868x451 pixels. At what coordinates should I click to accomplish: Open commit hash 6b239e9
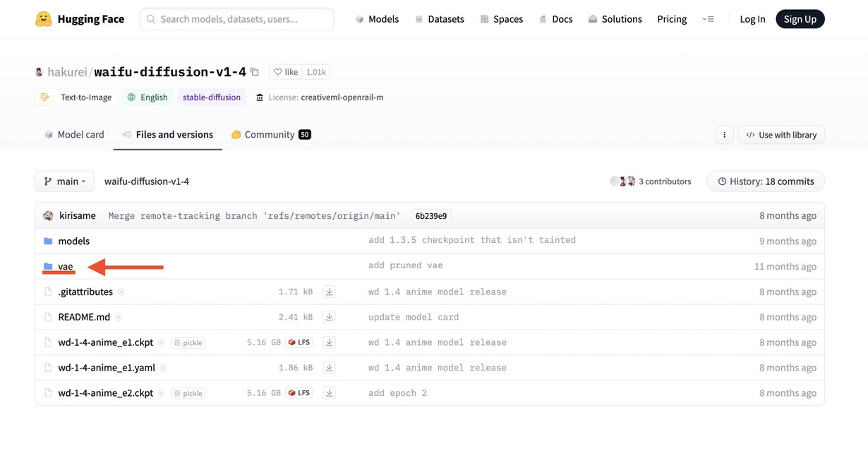tap(430, 216)
